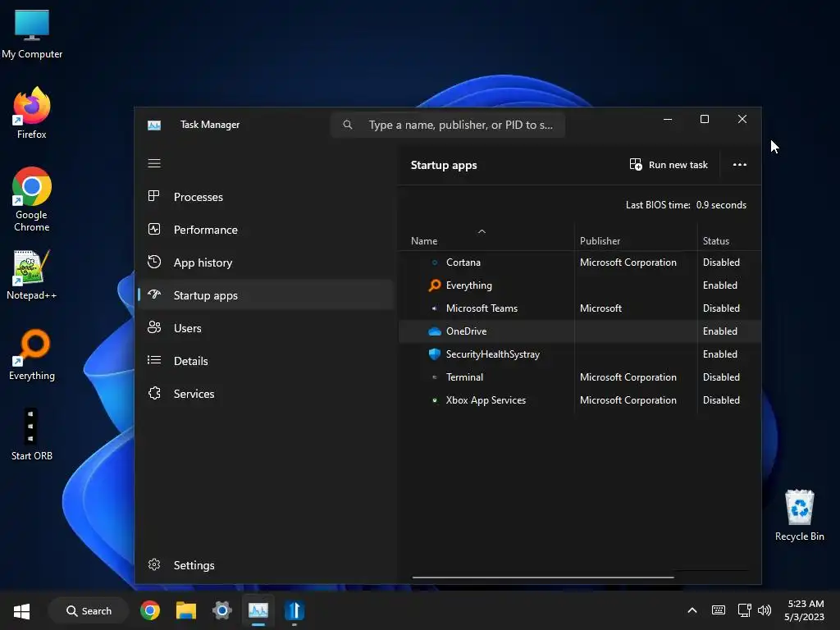Open the Details page
This screenshot has width=840, height=630.
[x=267, y=361]
